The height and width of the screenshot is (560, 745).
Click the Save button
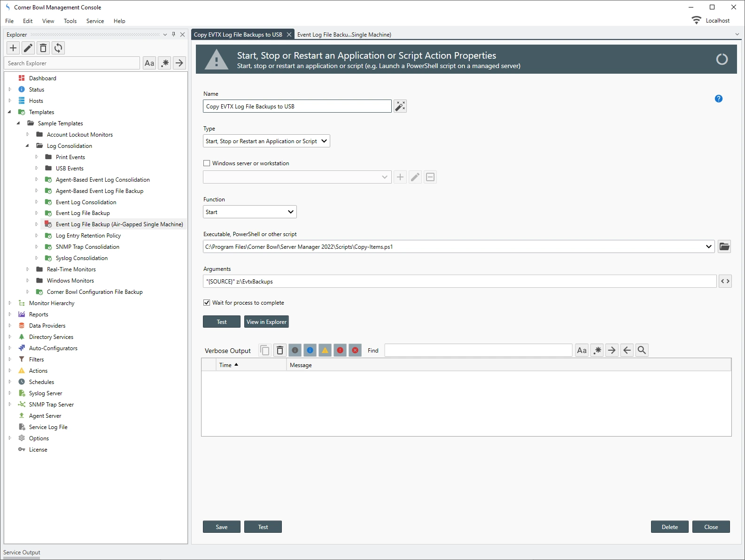(x=221, y=527)
